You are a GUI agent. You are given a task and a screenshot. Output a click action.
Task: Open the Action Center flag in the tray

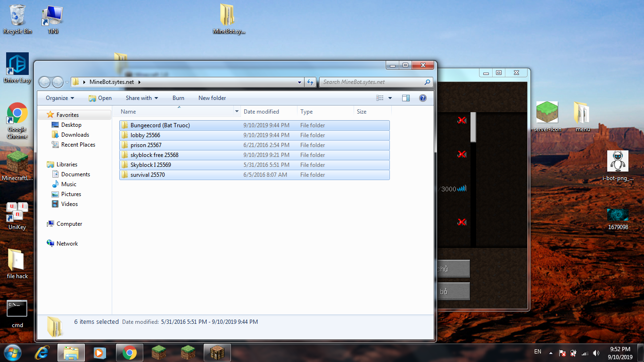(562, 353)
